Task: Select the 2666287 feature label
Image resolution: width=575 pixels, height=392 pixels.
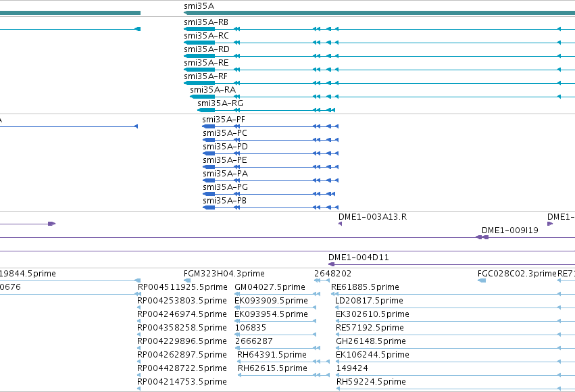Action: (x=254, y=342)
